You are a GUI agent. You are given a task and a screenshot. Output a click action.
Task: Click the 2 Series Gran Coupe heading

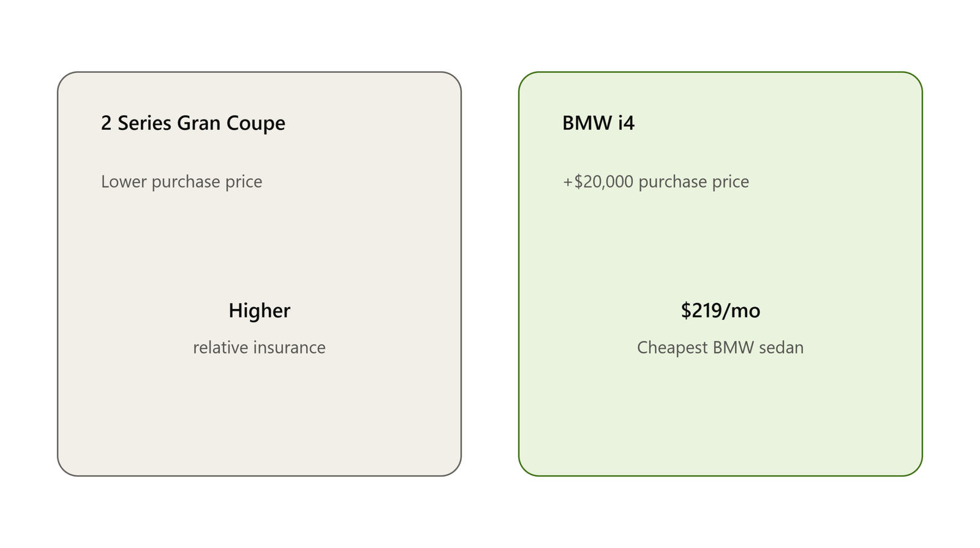point(193,123)
